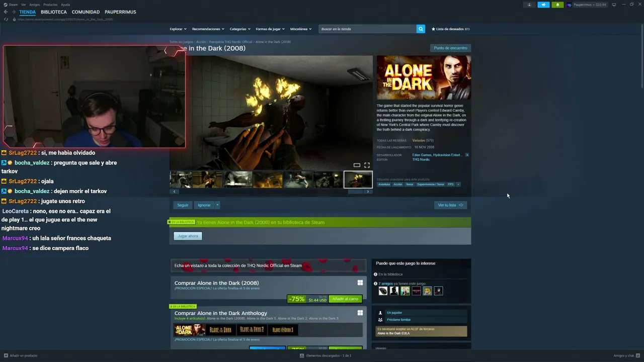Image resolution: width=644 pixels, height=362 pixels.
Task: Click the blue announcements megaphone icon
Action: click(543, 5)
